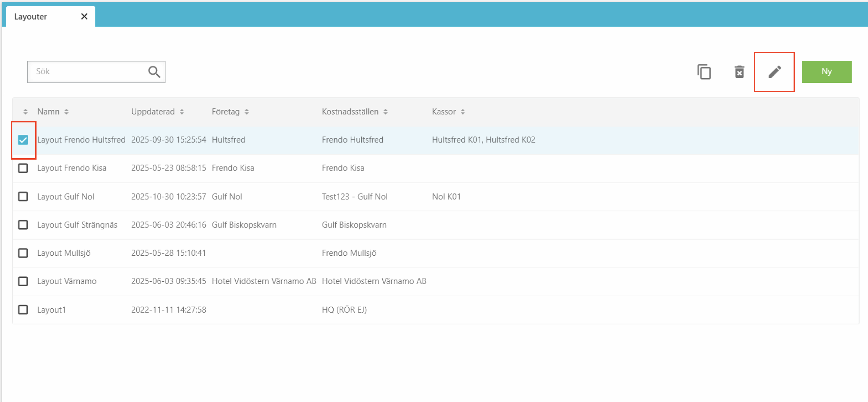Switch to the Layouter tab

point(31,16)
